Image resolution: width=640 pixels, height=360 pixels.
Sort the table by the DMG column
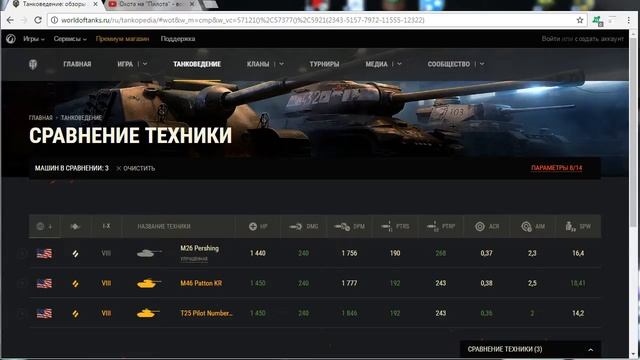tap(303, 226)
